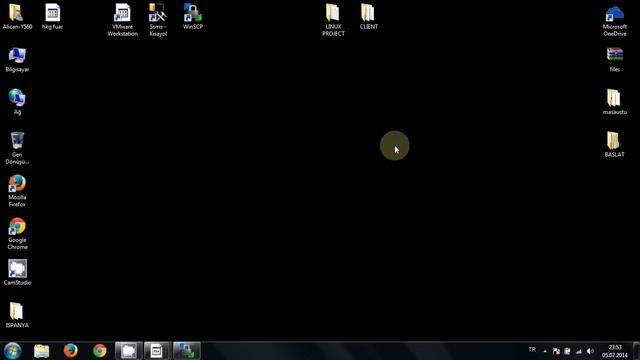Open the hkg fuar spreadsheet file
This screenshot has width=640, height=360.
[x=52, y=16]
